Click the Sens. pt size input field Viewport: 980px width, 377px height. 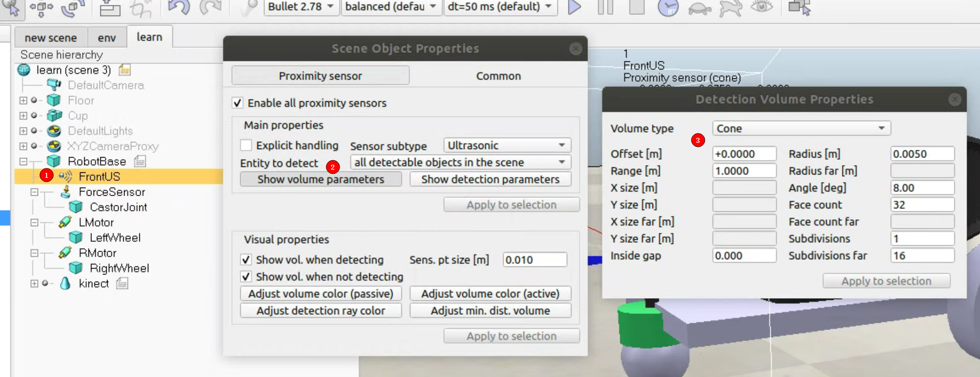535,260
